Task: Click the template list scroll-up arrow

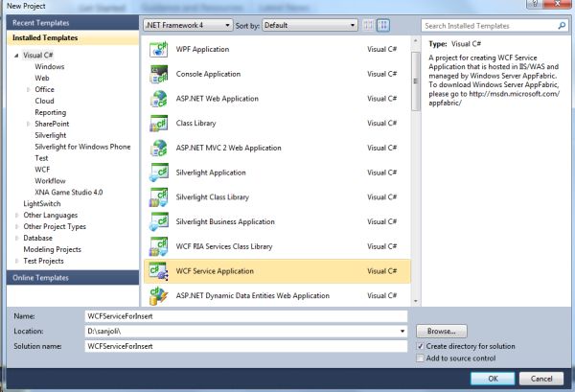Action: tap(416, 40)
